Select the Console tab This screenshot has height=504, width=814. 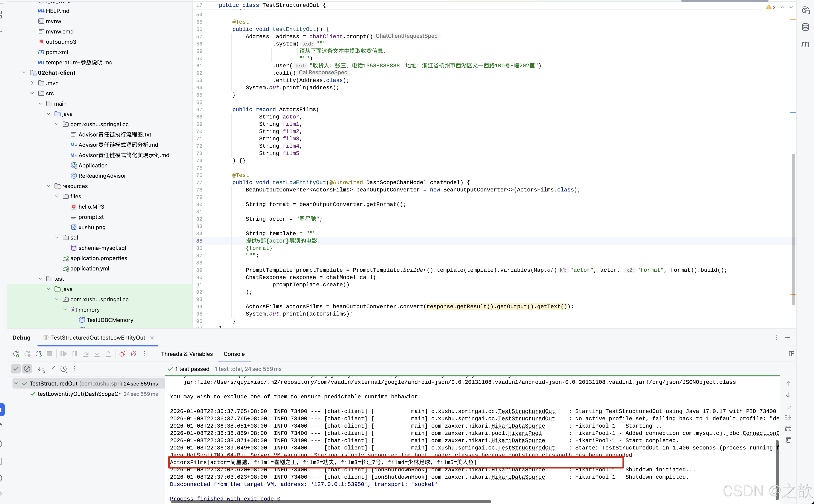(234, 354)
